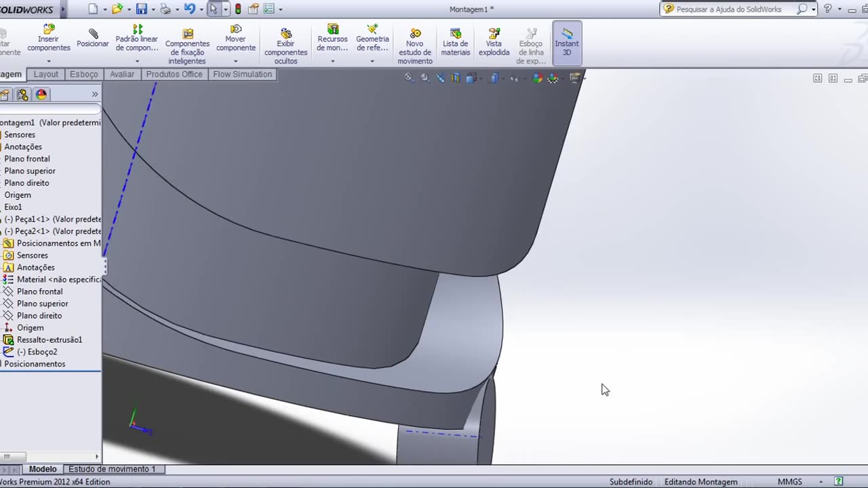868x488 pixels.
Task: Open the dropdown arrow beside Save icon
Action: 153,9
